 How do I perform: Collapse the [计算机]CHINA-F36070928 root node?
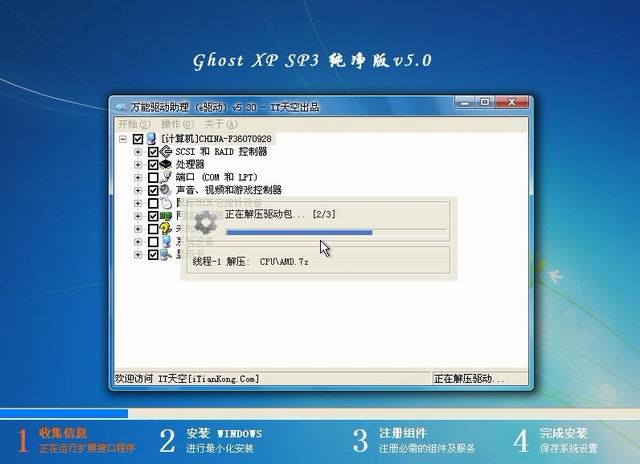point(123,139)
